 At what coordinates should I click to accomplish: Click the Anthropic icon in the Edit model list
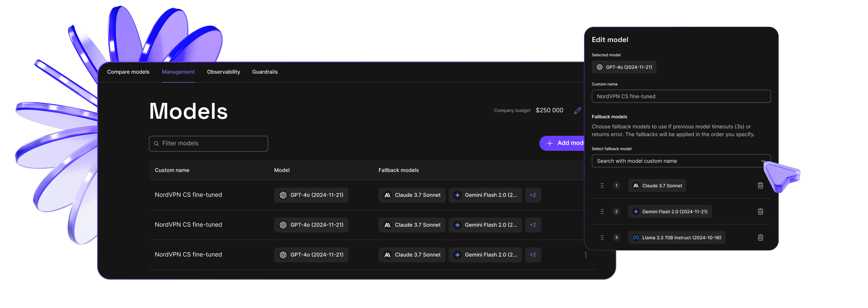[636, 186]
